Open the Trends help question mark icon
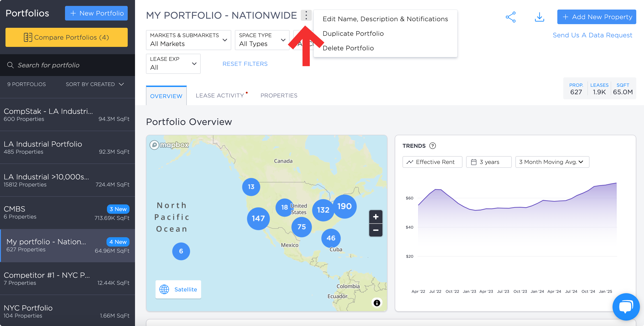Viewport: 644px width, 326px height. [x=432, y=146]
